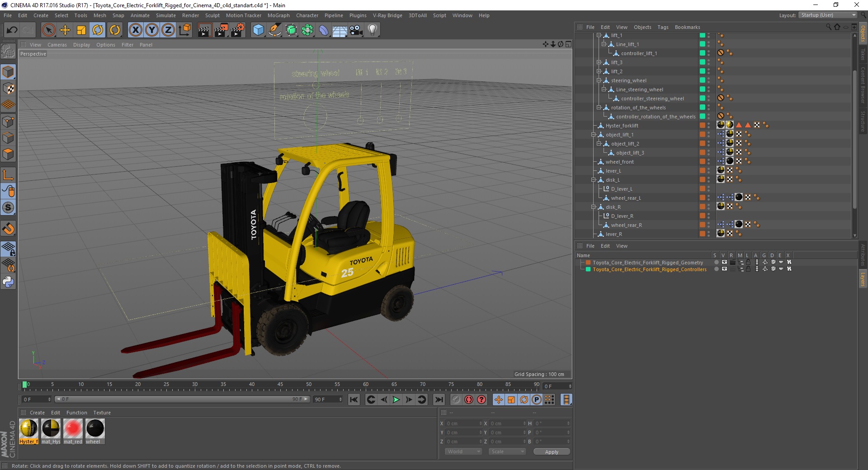Select the Live Selection tool
Screen dimensions: 868x470
pyautogui.click(x=48, y=30)
